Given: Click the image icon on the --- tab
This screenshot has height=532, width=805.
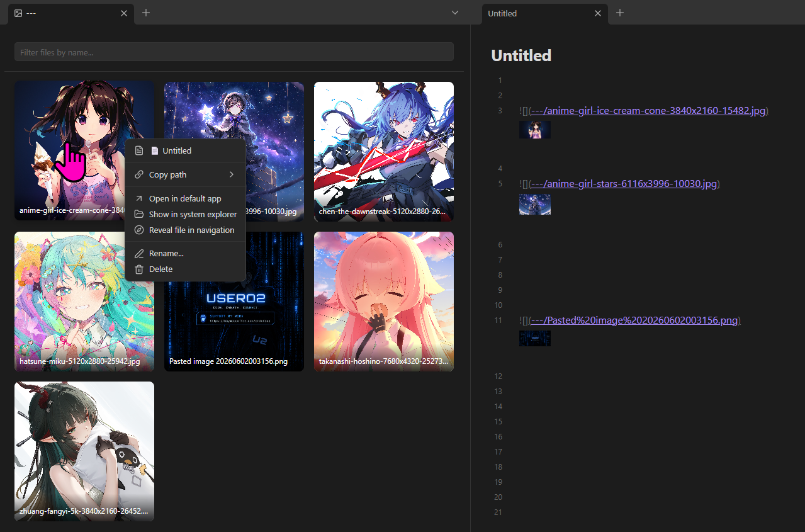Looking at the screenshot, I should tap(18, 13).
